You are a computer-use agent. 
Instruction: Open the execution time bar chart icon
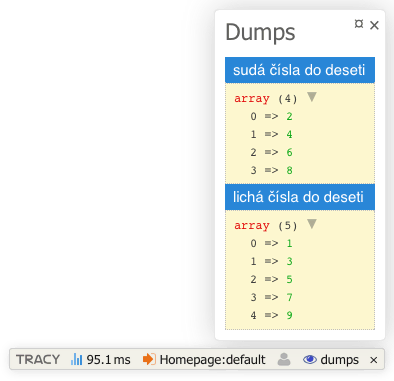pos(77,359)
